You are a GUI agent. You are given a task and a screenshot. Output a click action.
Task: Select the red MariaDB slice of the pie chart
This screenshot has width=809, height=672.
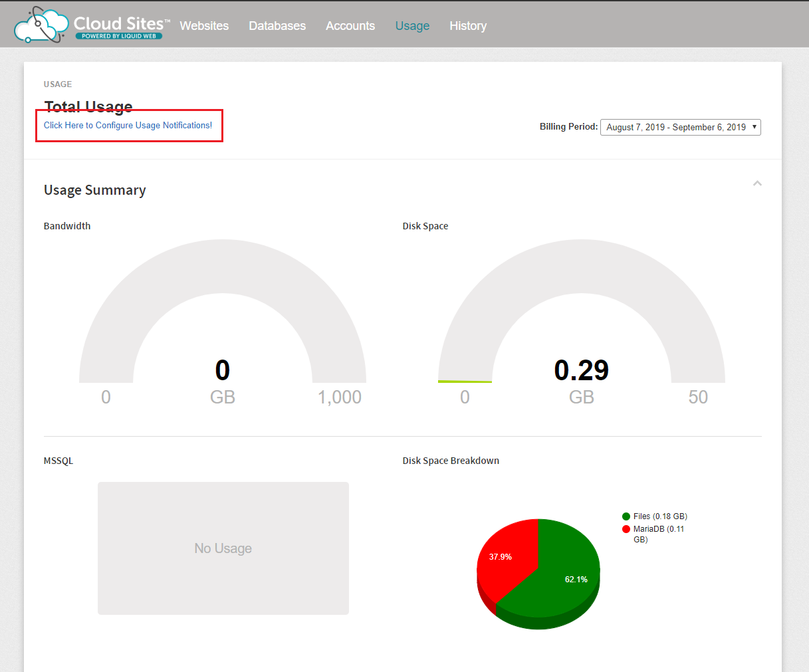(x=502, y=556)
